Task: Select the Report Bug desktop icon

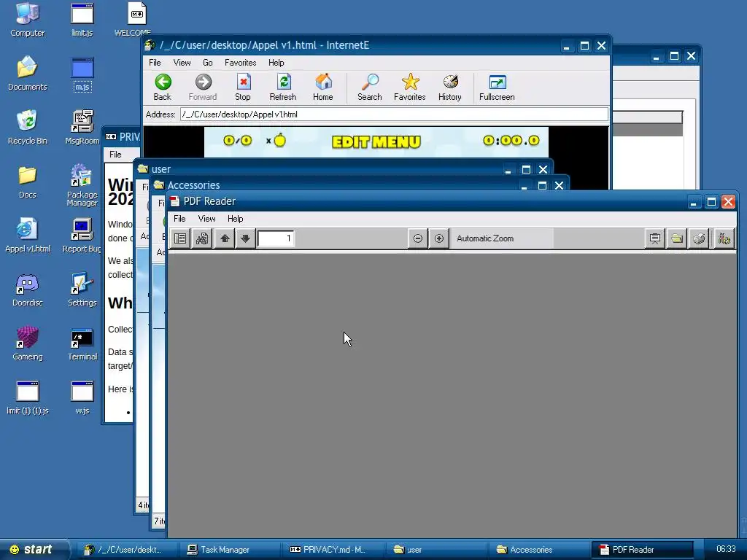Action: tap(82, 236)
